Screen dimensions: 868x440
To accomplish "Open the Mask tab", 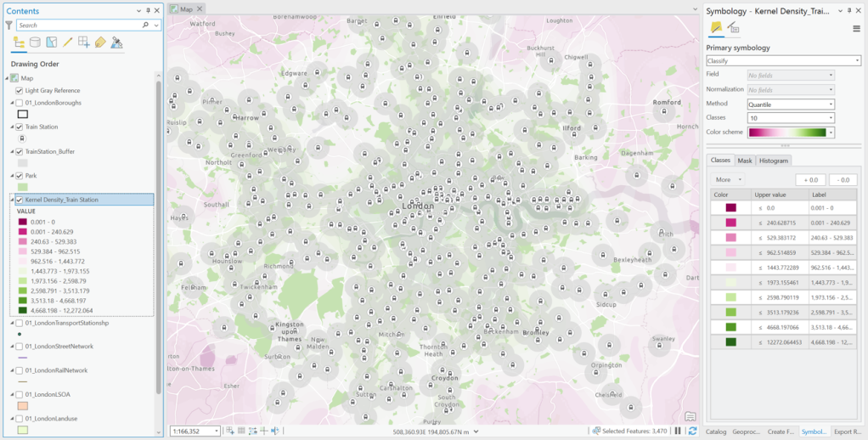I will tap(744, 161).
